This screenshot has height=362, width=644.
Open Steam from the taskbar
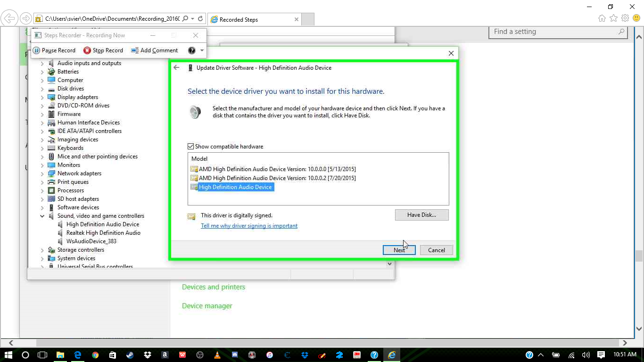(130, 355)
